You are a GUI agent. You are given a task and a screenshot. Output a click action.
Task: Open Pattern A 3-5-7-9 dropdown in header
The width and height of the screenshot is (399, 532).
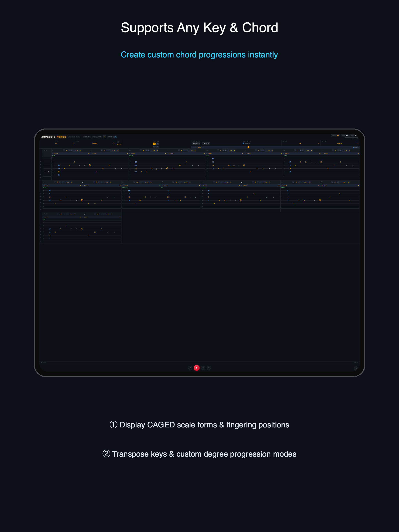pos(196,144)
